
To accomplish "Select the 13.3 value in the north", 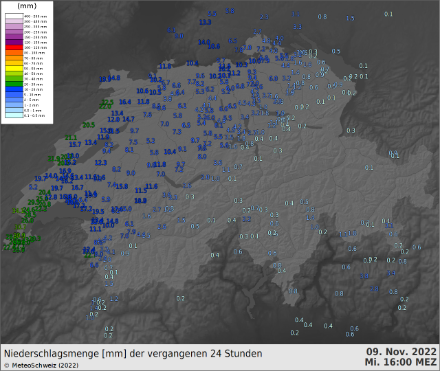I will tap(205, 22).
